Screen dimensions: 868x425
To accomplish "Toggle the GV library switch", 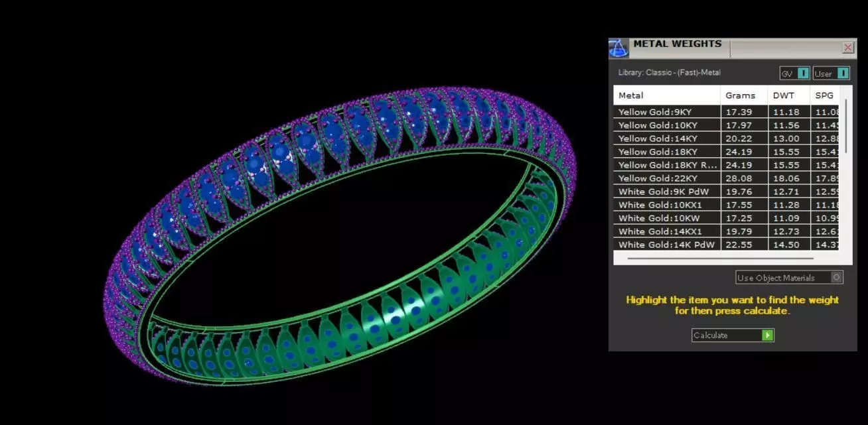I will [x=794, y=74].
